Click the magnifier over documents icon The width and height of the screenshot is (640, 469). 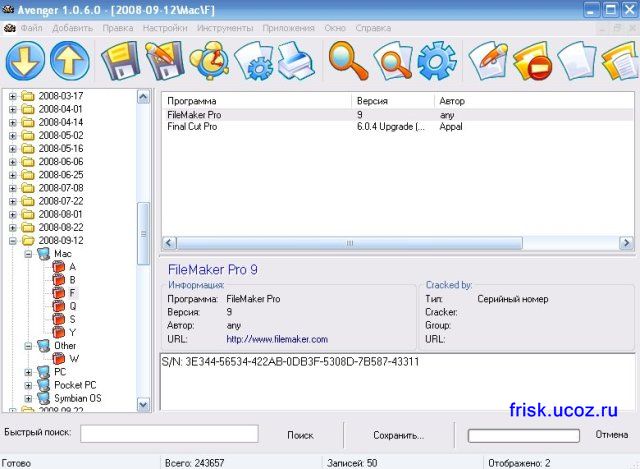(393, 60)
